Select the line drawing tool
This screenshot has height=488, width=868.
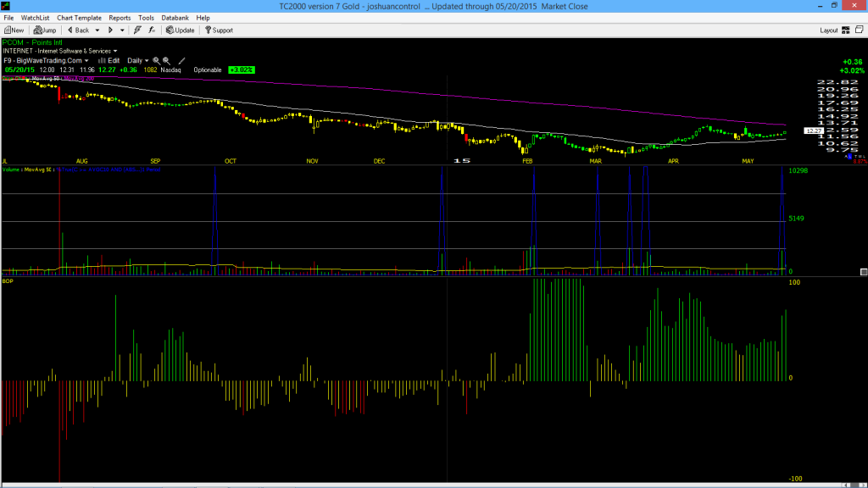coord(181,61)
